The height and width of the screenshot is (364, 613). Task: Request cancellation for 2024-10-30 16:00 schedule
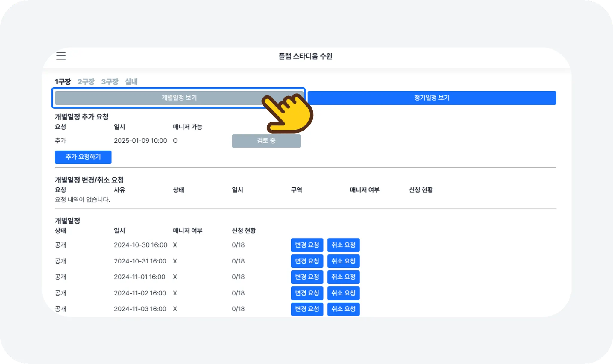[x=343, y=245]
